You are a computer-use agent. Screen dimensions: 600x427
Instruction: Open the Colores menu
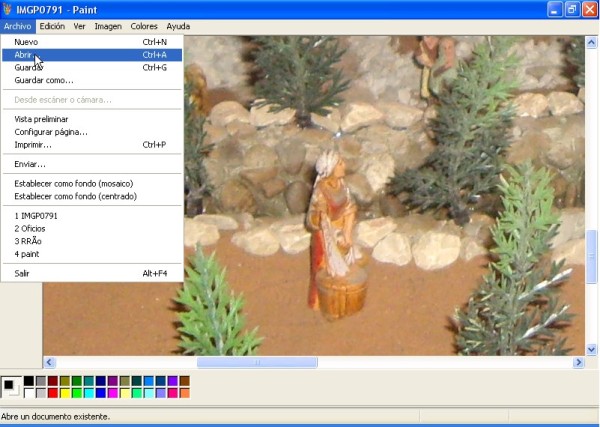[x=144, y=26]
